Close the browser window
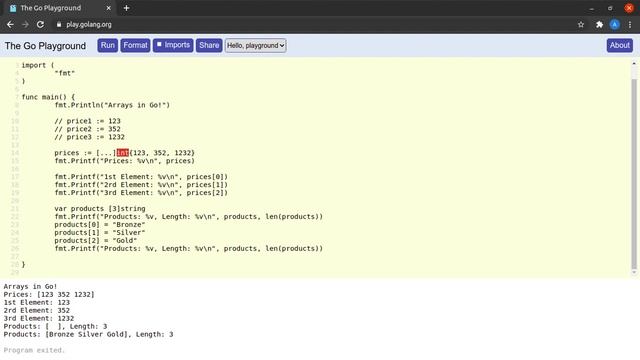The width and height of the screenshot is (640, 360). point(629,8)
